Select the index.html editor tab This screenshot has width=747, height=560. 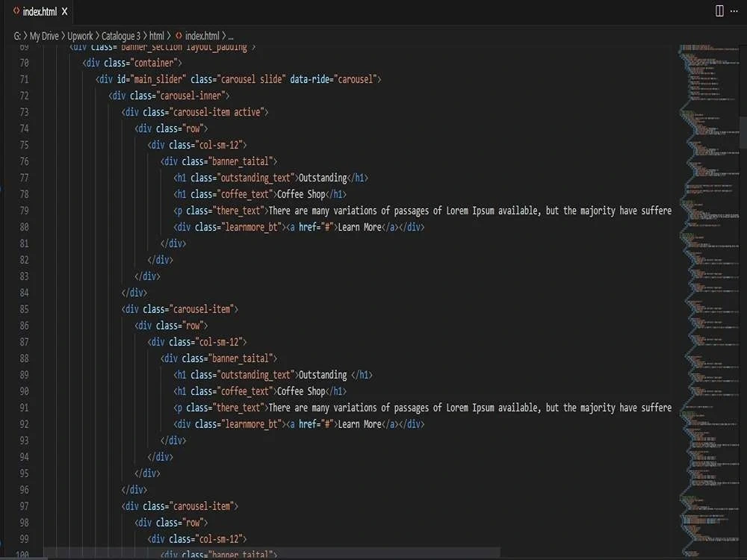coord(40,11)
